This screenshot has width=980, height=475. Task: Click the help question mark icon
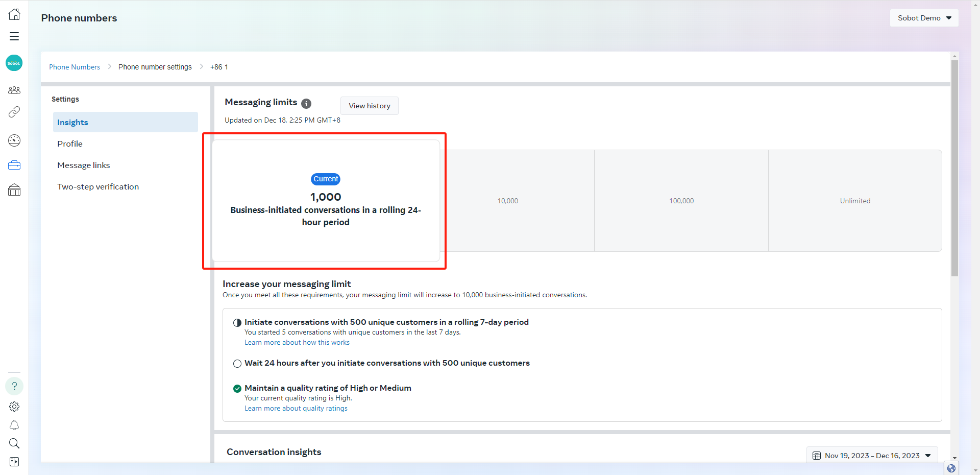tap(14, 386)
